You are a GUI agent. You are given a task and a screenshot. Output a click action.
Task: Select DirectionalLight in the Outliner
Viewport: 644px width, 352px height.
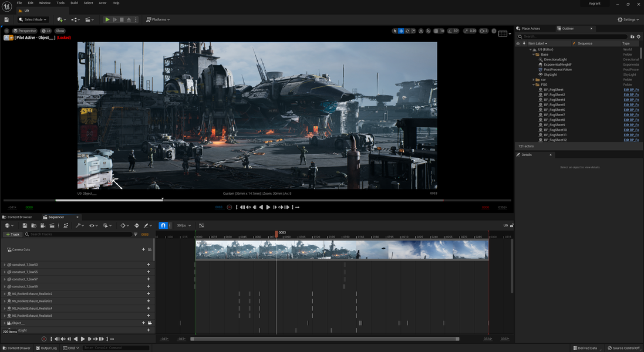(555, 59)
